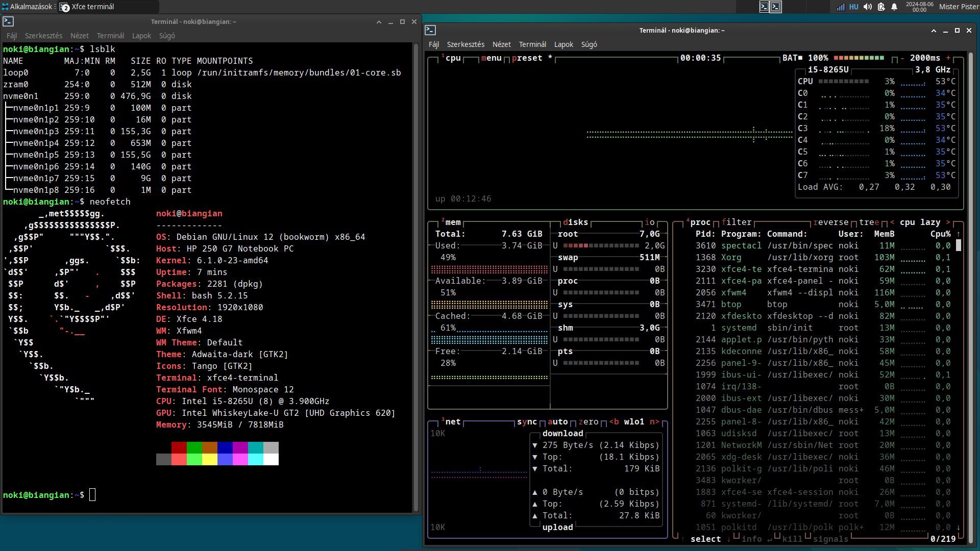Toggle btop 'net' box label
The image size is (980, 551).
(452, 422)
